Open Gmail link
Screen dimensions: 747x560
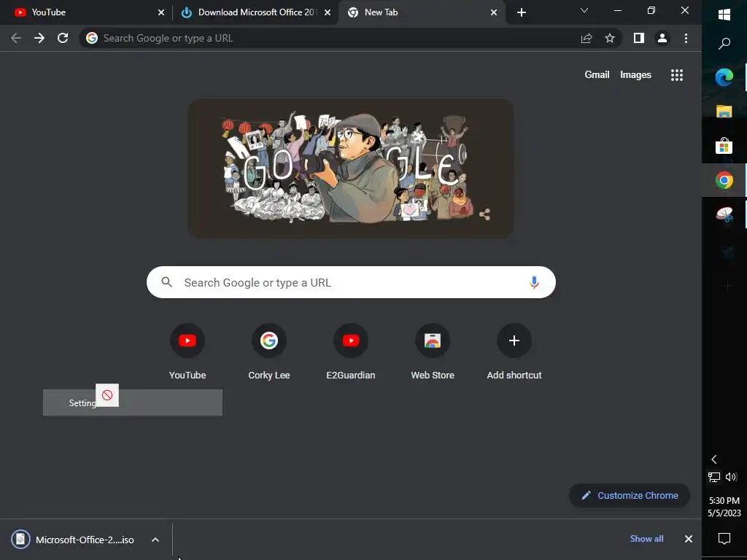coord(597,75)
